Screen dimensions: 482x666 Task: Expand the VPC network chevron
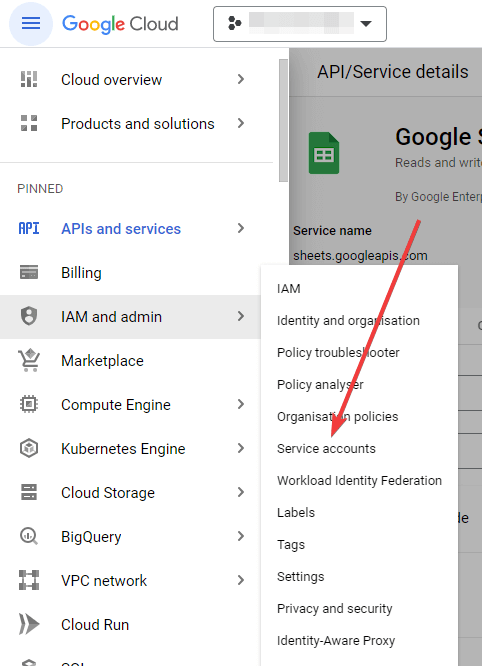pyautogui.click(x=241, y=580)
